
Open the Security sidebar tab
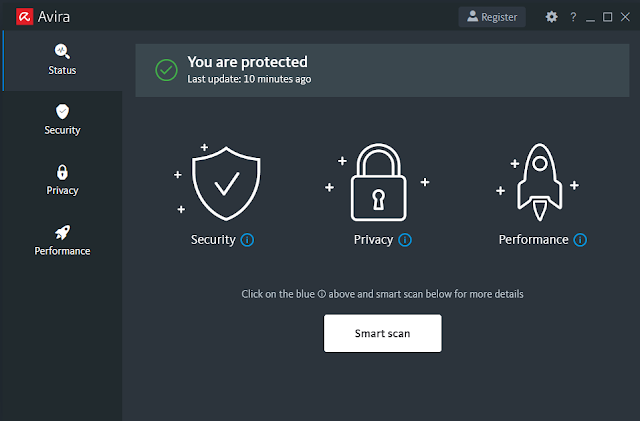(62, 119)
